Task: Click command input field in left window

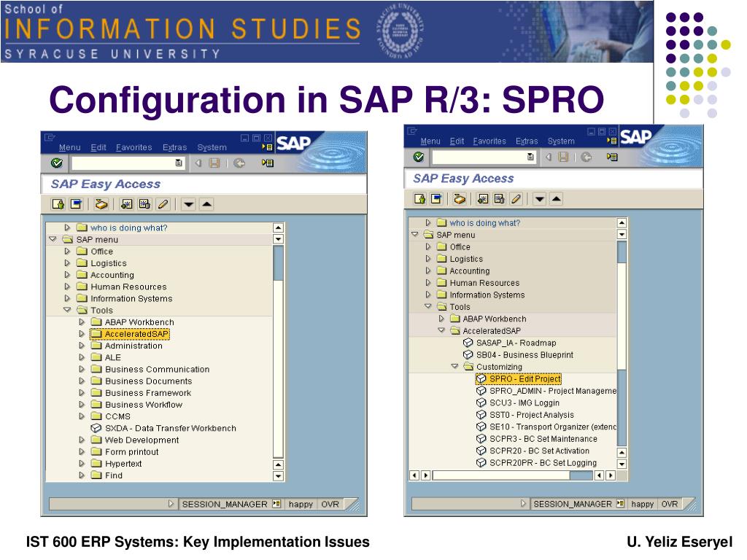Action: point(128,163)
